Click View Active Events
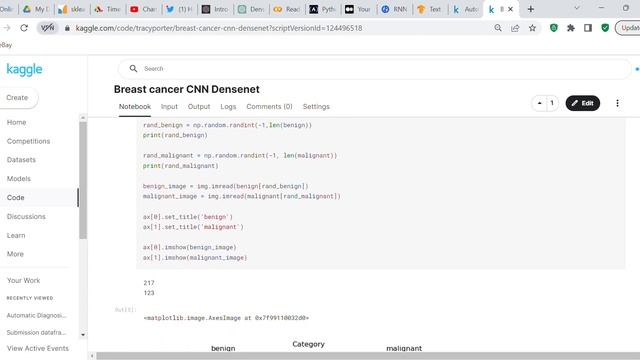The width and height of the screenshot is (640, 360). [x=38, y=348]
